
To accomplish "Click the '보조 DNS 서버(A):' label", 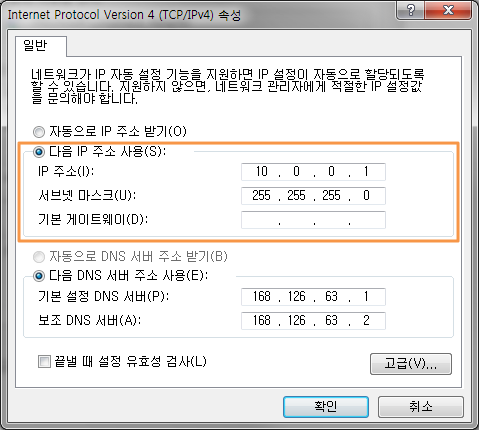I will 90,320.
